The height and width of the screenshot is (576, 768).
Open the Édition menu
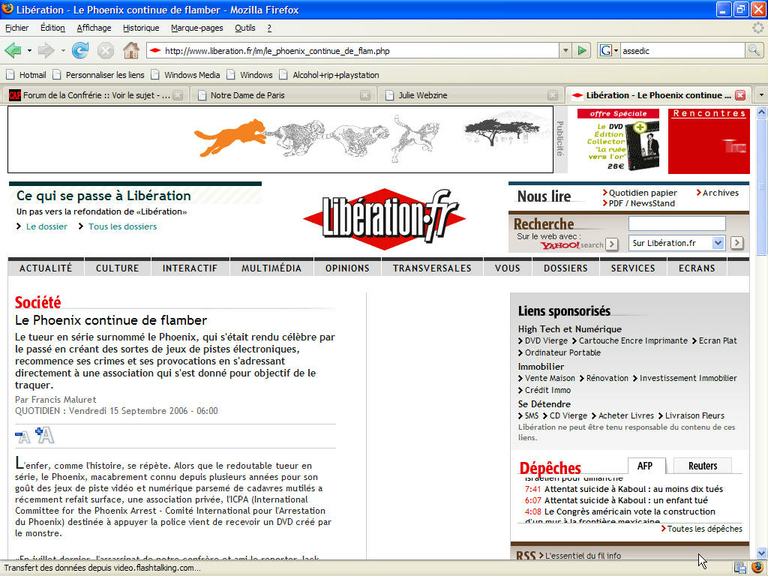click(52, 28)
